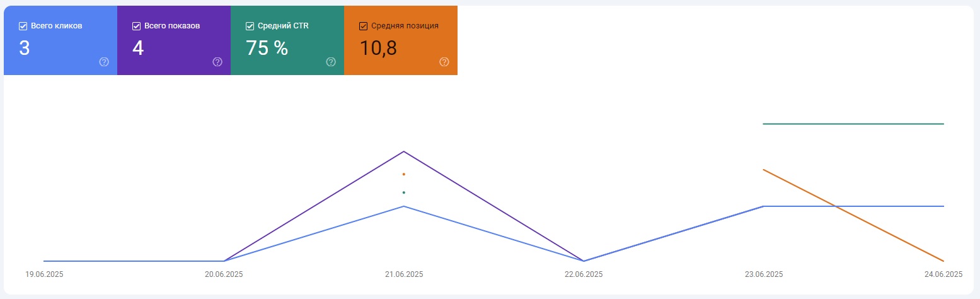Click the total impressions value 4
Image resolution: width=980 pixels, height=299 pixels.
138,48
